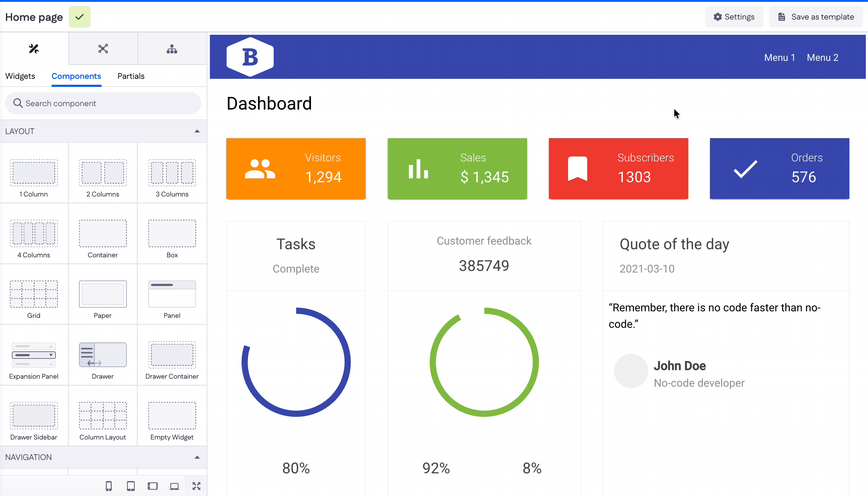Switch to landscape tablet preview icon
Screen dimensions: 868x496
(x=152, y=486)
